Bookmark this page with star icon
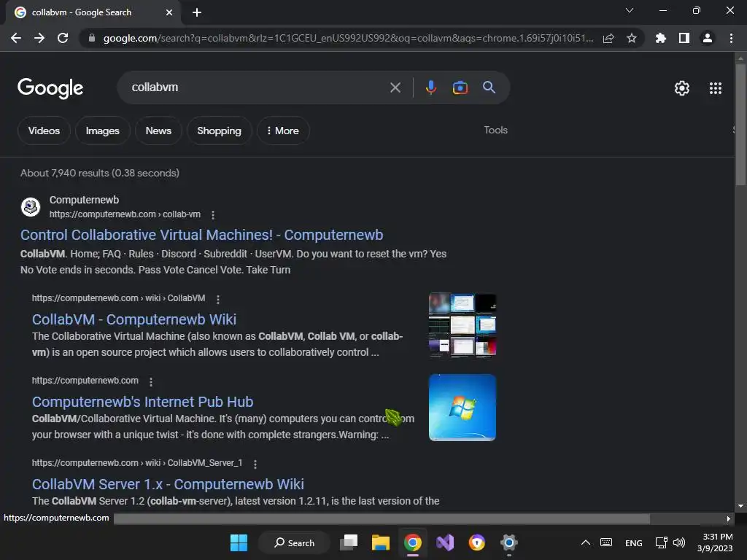 pos(632,38)
